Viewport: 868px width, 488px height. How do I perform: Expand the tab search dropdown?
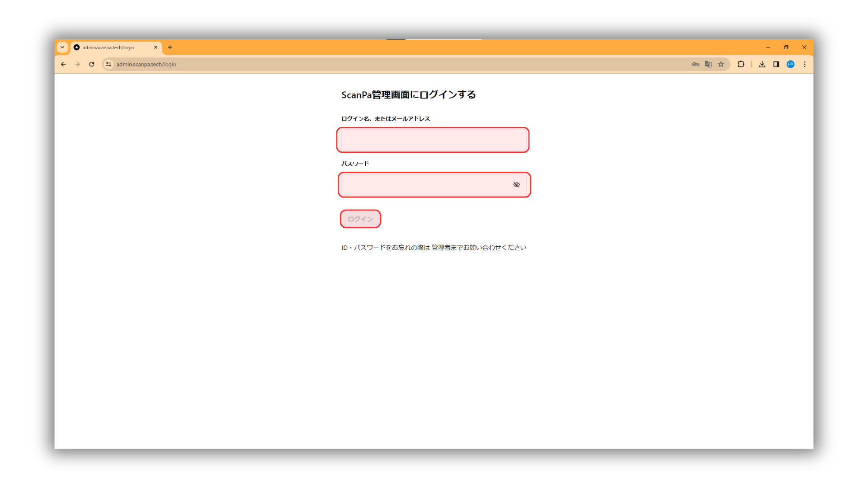tap(62, 47)
